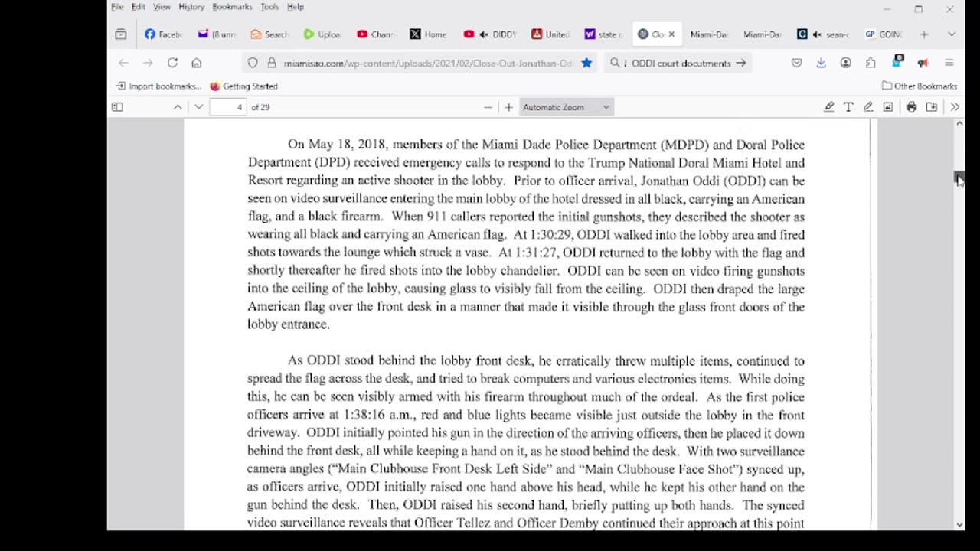Open the File menu
The width and height of the screenshot is (980, 551).
pos(117,7)
